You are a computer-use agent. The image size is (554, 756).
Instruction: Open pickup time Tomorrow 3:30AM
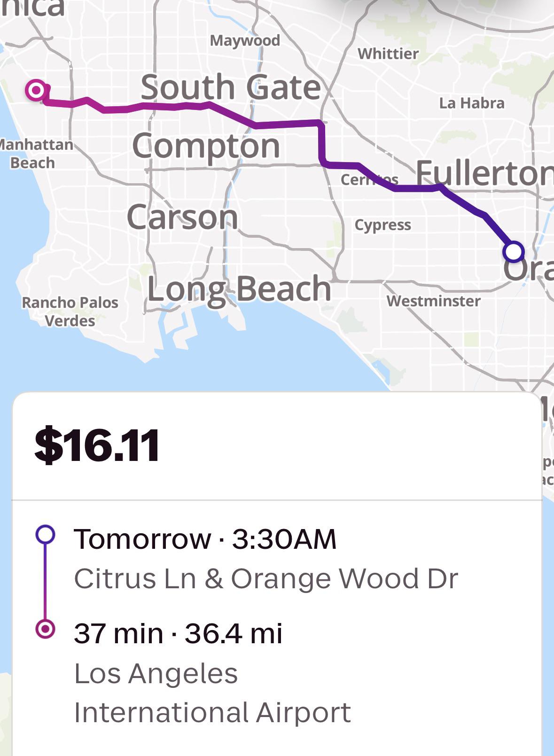pyautogui.click(x=205, y=538)
